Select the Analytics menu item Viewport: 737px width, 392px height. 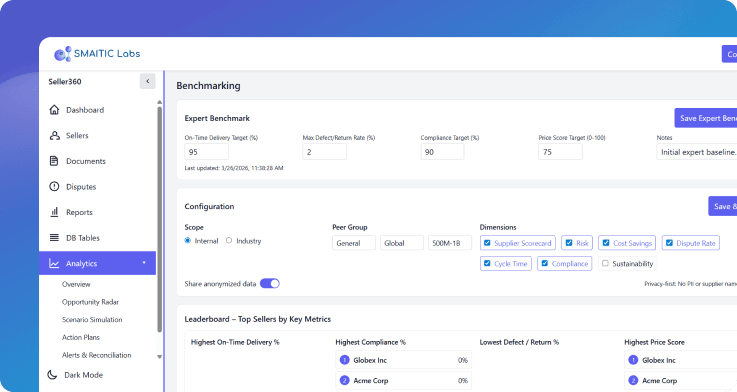(97, 263)
